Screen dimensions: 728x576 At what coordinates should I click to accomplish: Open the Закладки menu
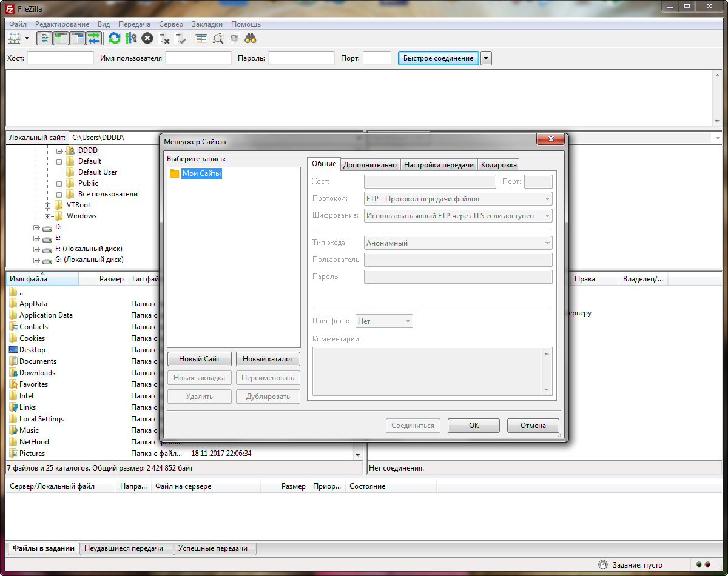[207, 24]
